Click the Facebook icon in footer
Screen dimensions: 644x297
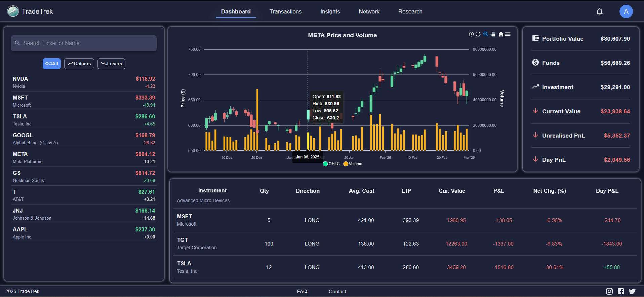(621, 291)
